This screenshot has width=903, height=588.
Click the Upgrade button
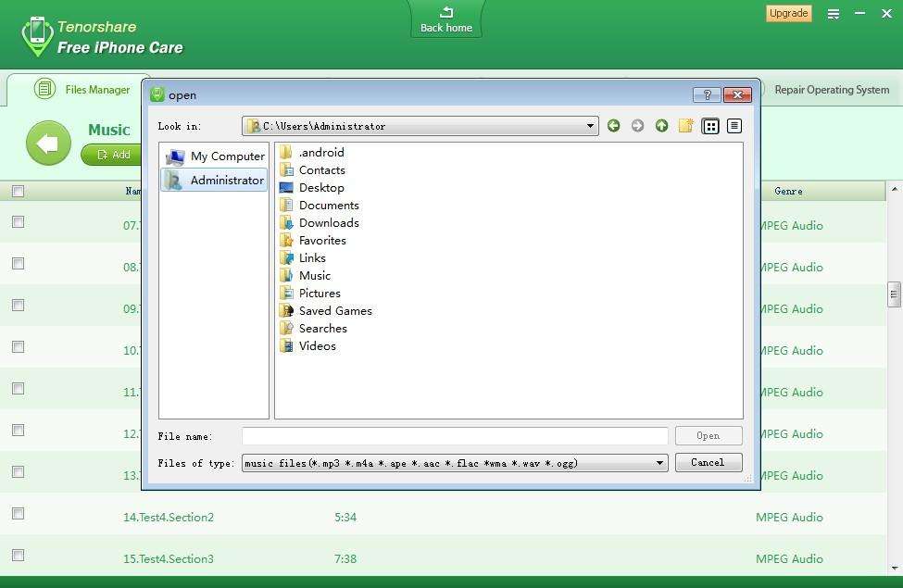788,13
